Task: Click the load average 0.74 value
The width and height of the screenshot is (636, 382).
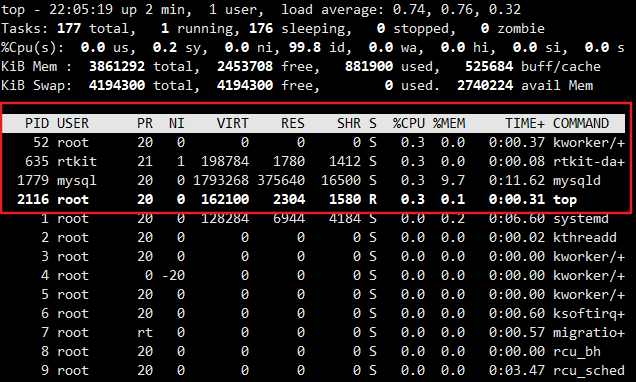Action: [408, 9]
